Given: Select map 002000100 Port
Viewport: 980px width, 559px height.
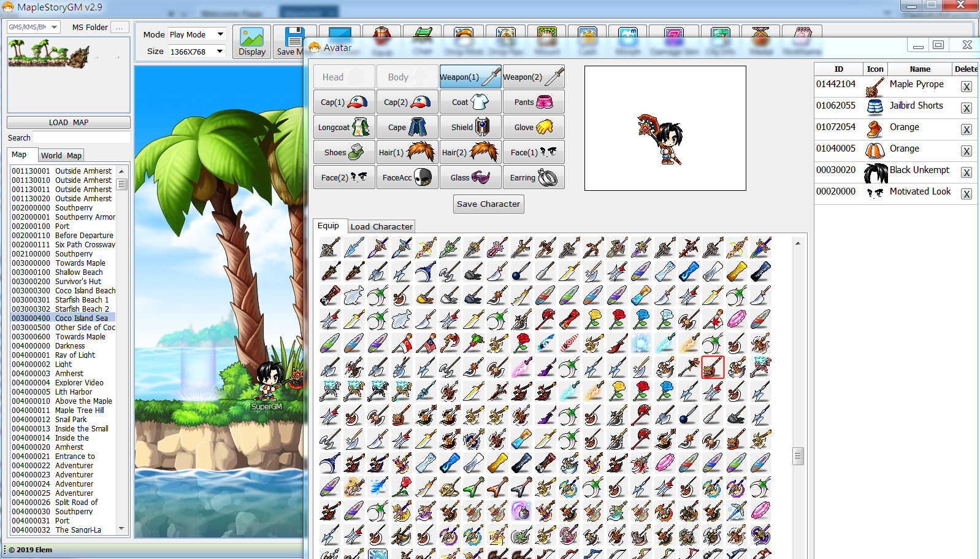Looking at the screenshot, I should (63, 226).
